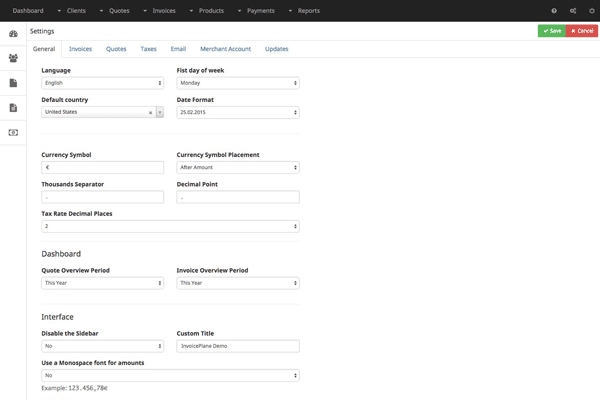Expand the Language dropdown

(x=102, y=83)
